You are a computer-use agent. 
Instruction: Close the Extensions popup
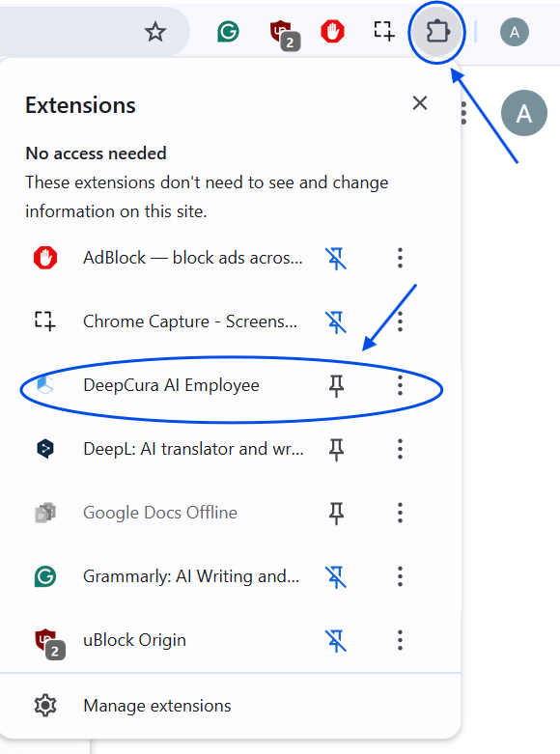[420, 103]
